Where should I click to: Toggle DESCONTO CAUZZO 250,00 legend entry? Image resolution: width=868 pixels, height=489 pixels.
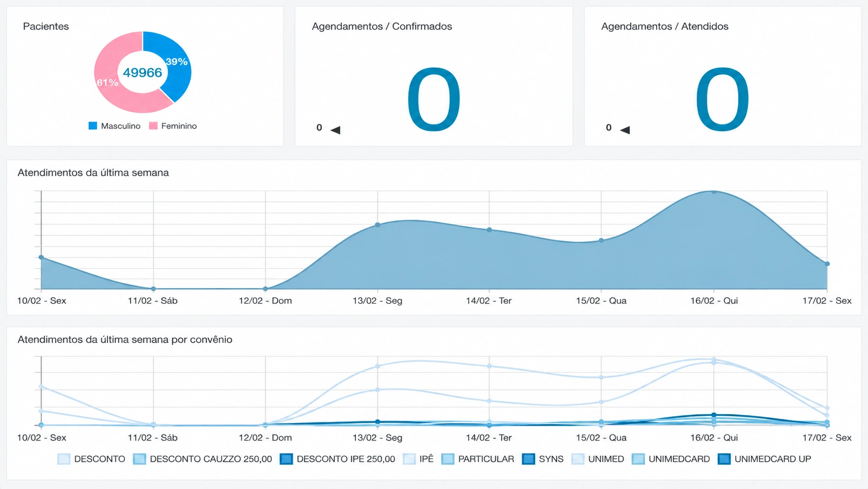(202, 459)
